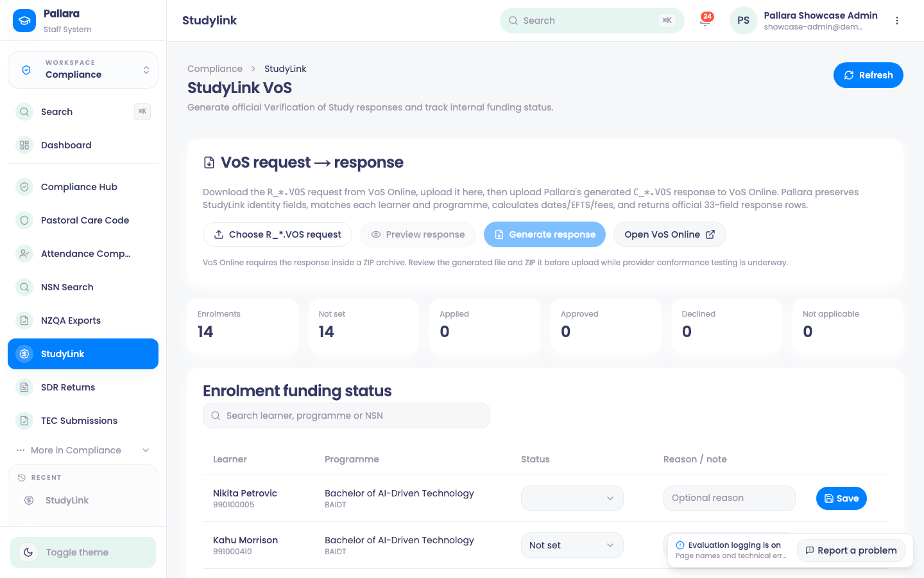Screen dimensions: 924x578
Task: Click NSN 990100005
Action: tap(234, 505)
